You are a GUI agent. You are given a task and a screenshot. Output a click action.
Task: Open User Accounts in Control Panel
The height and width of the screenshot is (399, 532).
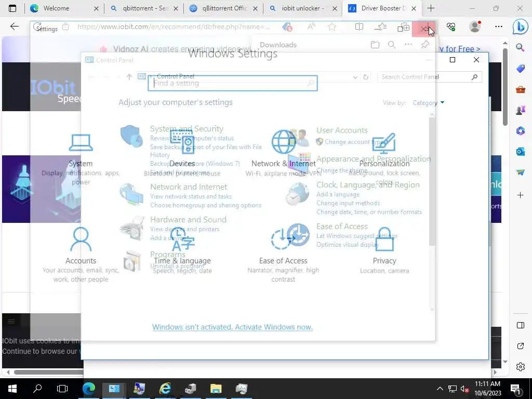342,130
